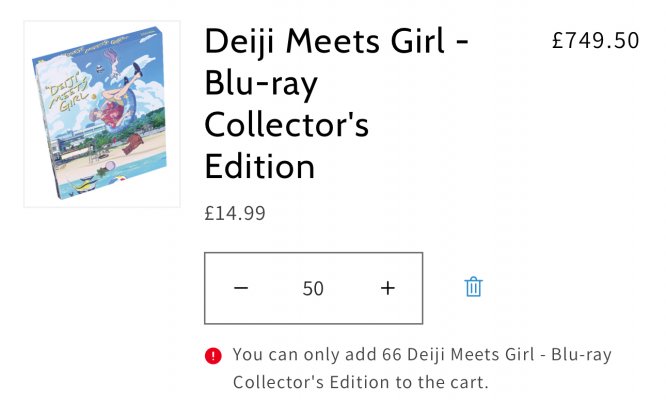Viewport: 666px width, 400px height.
Task: Click the red error exclamation icon
Action: [x=213, y=355]
